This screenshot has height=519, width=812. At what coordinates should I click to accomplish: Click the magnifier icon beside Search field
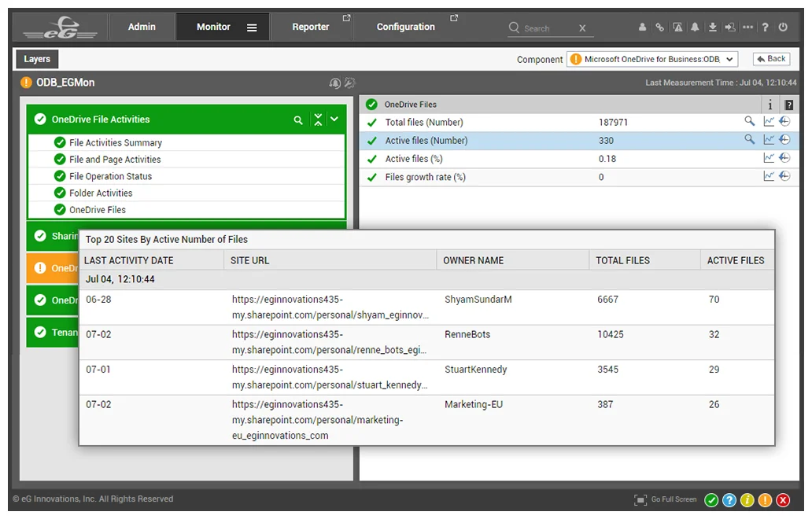[x=514, y=27]
